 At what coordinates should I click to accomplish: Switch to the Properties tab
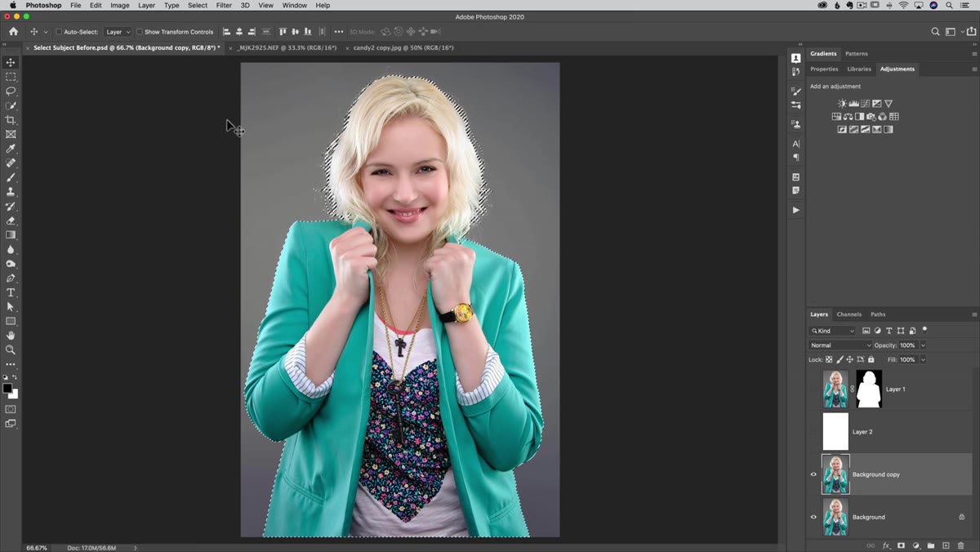[824, 69]
